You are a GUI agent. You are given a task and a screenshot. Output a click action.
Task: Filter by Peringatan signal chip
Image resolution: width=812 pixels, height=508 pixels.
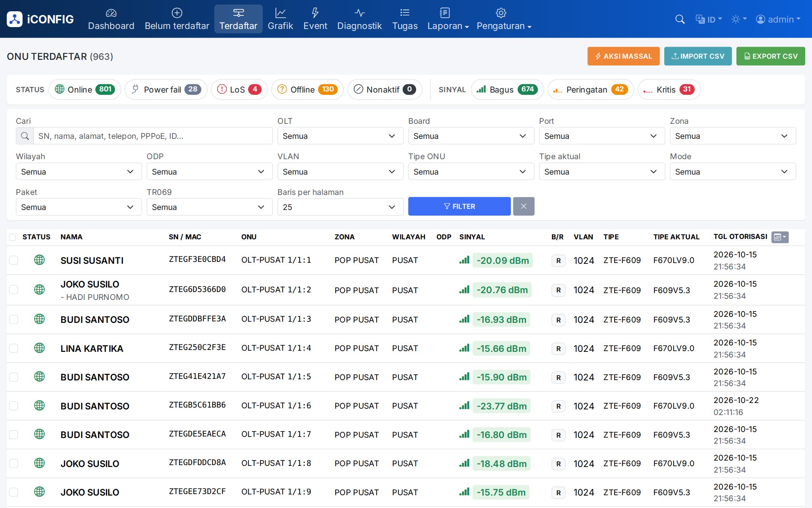pos(591,90)
